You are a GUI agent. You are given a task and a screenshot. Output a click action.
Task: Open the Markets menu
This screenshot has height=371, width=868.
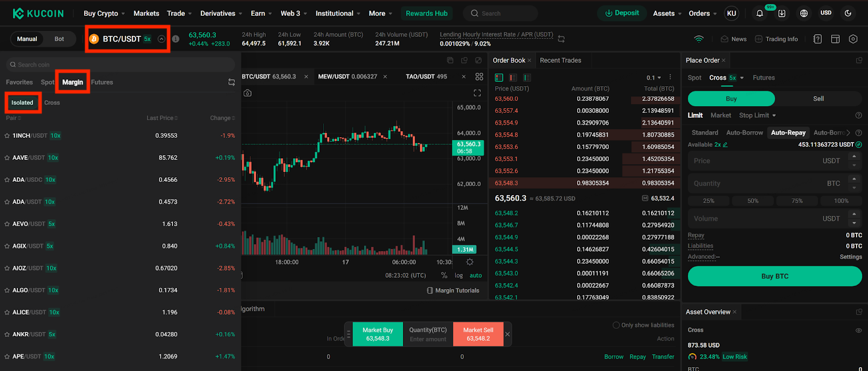(146, 14)
